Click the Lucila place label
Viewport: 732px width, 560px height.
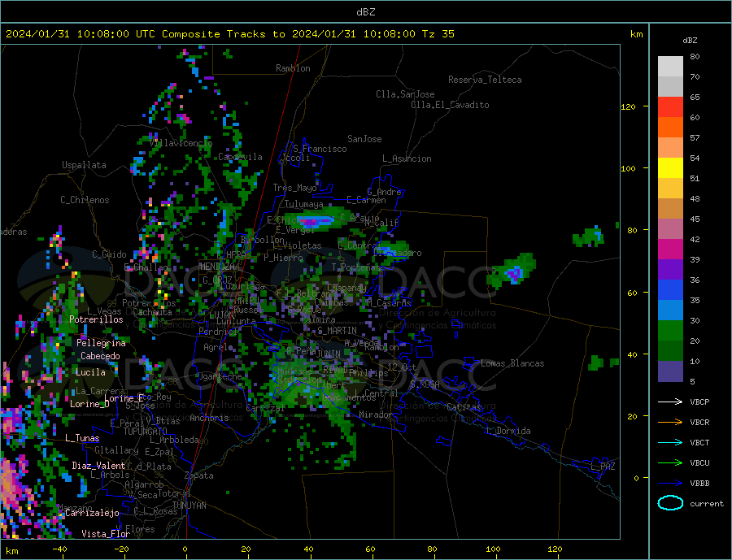coord(90,372)
